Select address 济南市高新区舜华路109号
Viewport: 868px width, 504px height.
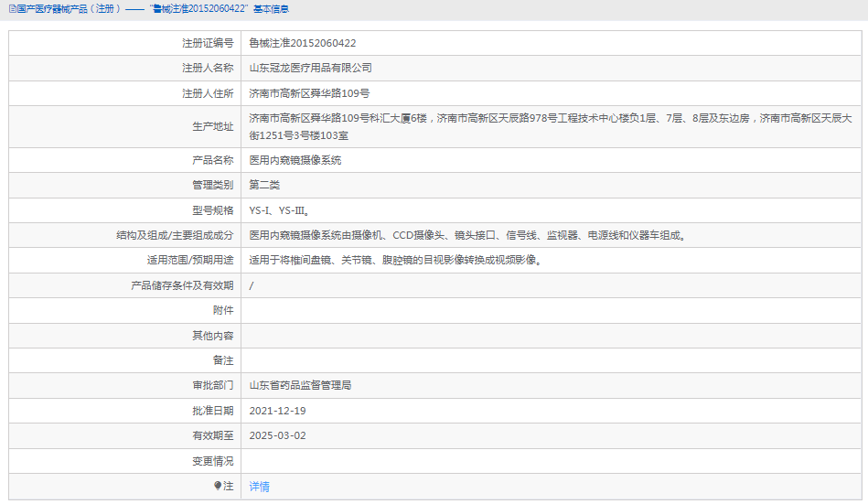pos(309,93)
